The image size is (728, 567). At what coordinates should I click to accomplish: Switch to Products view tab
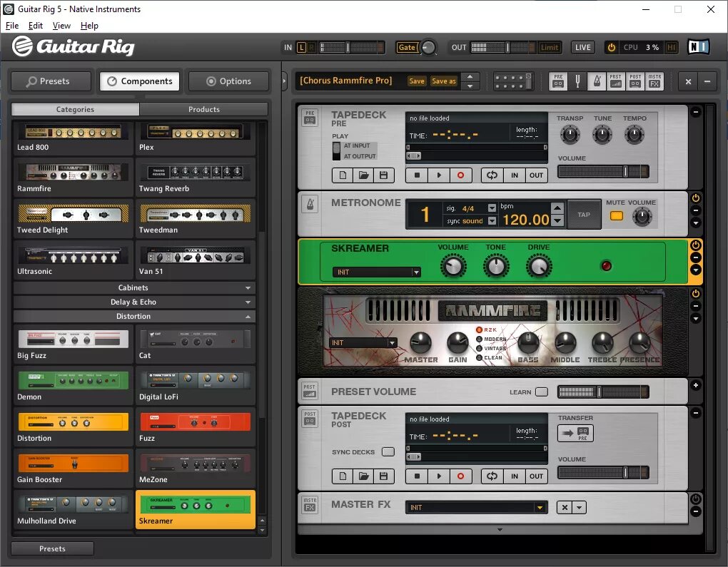coord(204,110)
